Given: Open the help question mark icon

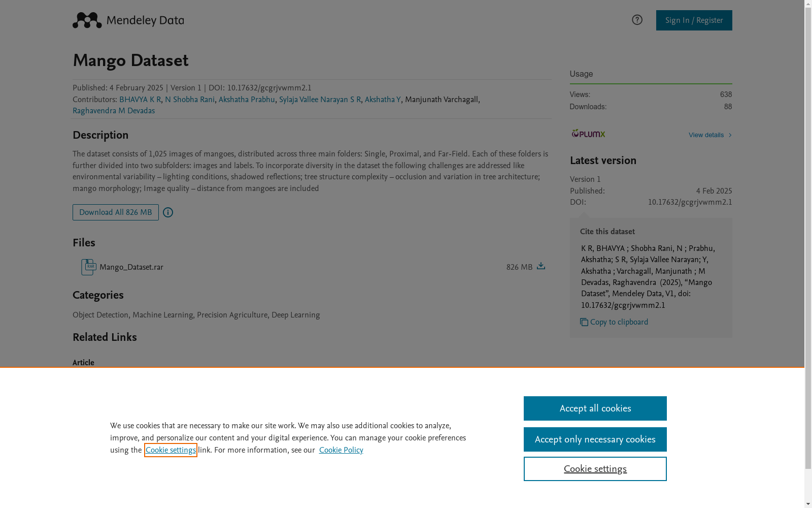Looking at the screenshot, I should coord(637,20).
